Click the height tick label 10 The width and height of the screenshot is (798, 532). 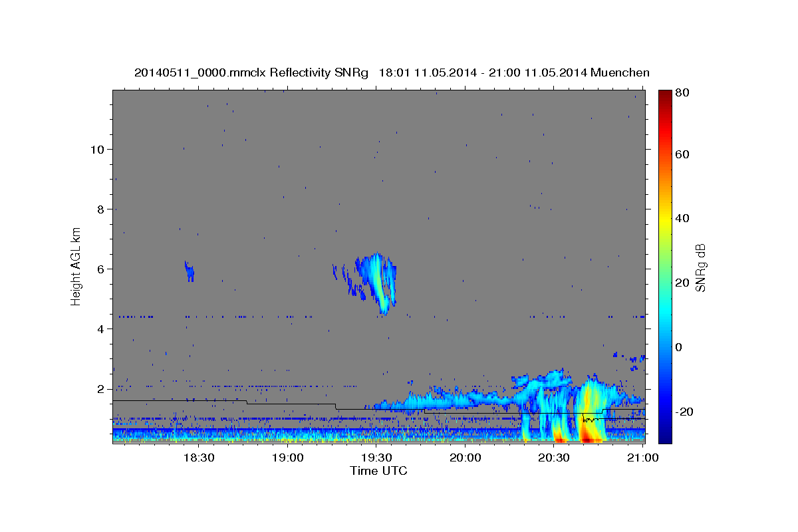click(96, 149)
